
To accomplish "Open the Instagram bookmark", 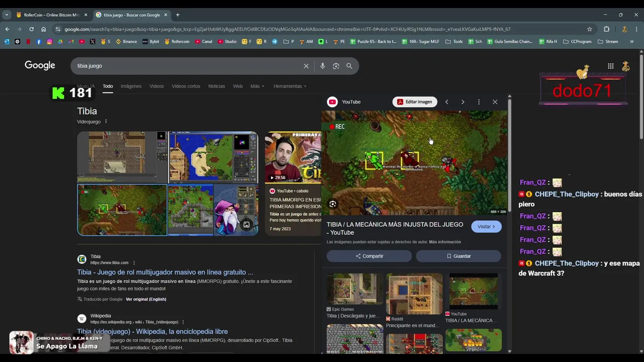I will (49, 42).
